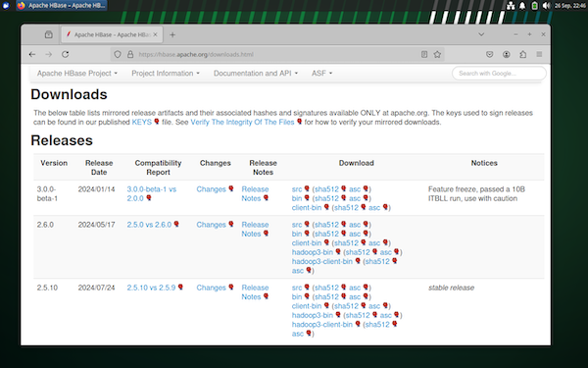Click the Search with Google field
Viewport: 588px width, 368px height.
pyautogui.click(x=499, y=74)
